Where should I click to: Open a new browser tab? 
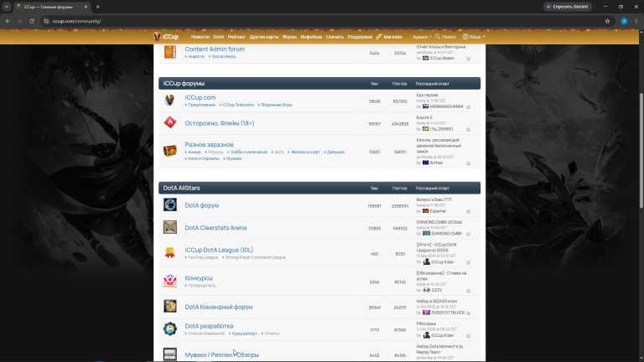tap(98, 7)
